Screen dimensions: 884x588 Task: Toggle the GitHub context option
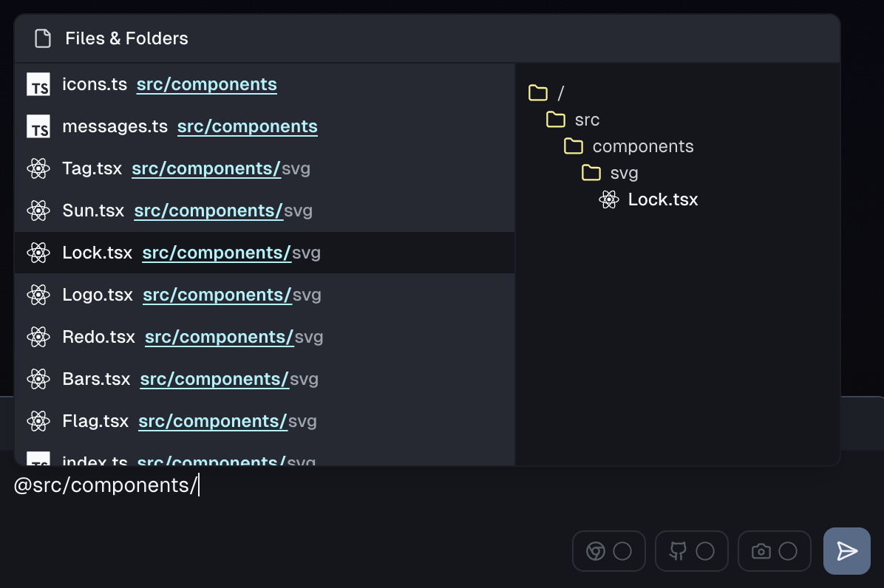tap(691, 551)
